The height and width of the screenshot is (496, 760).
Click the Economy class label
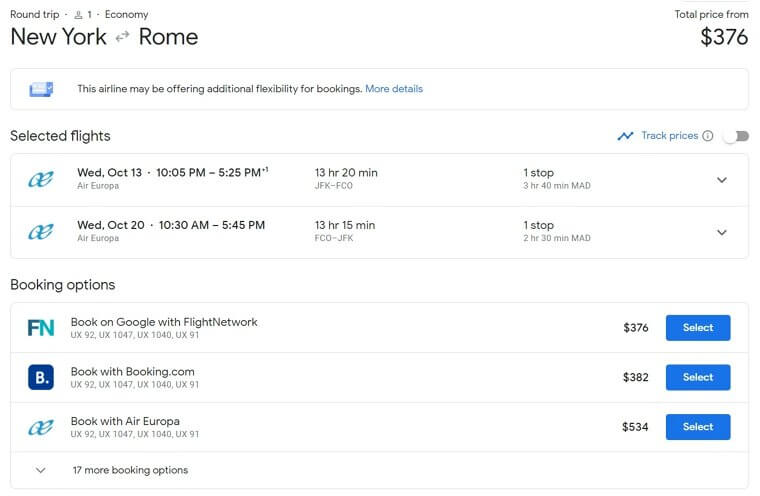tap(127, 15)
